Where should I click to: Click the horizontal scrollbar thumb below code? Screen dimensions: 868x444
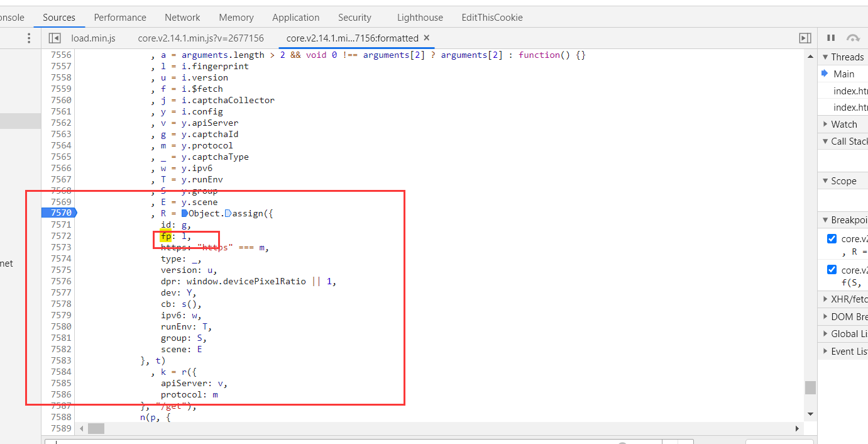[96, 428]
